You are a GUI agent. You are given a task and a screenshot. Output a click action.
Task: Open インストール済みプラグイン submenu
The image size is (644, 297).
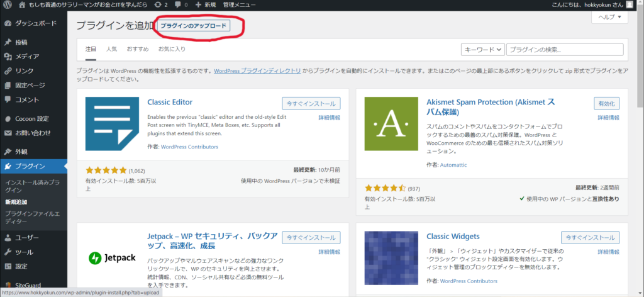click(x=33, y=186)
